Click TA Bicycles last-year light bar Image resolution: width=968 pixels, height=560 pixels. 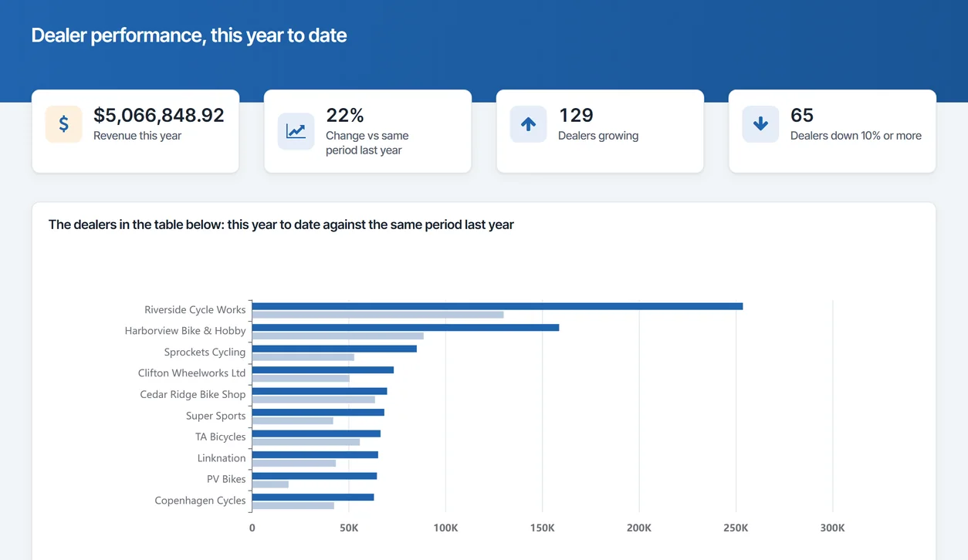click(x=306, y=442)
